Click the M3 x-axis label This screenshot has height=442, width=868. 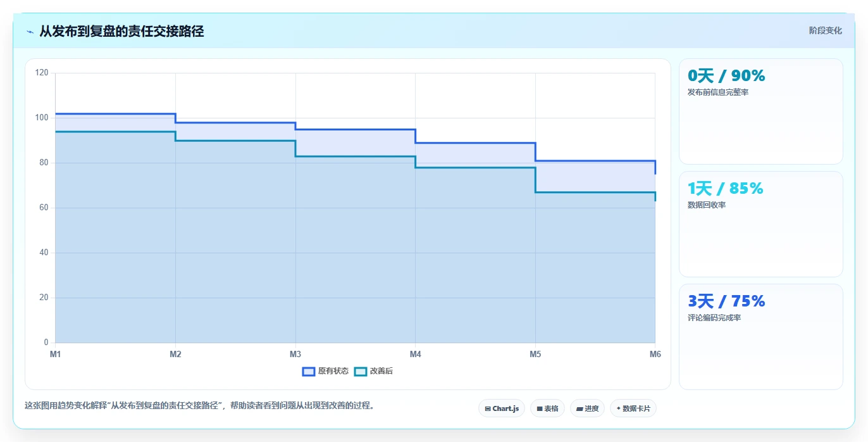[x=295, y=354]
